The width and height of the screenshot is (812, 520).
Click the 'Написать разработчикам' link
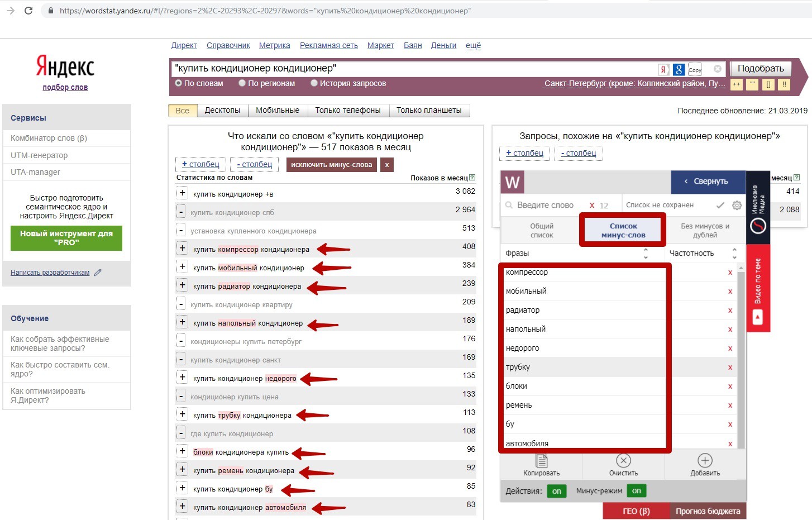click(x=50, y=273)
